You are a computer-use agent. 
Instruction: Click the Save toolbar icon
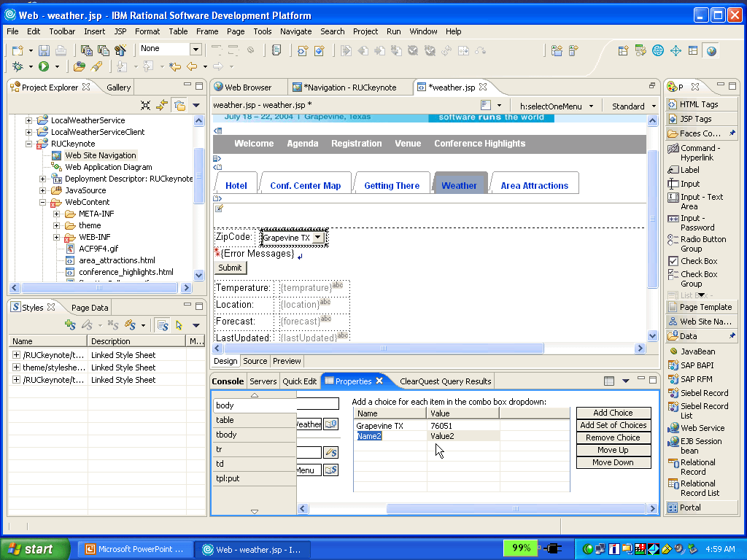[44, 50]
